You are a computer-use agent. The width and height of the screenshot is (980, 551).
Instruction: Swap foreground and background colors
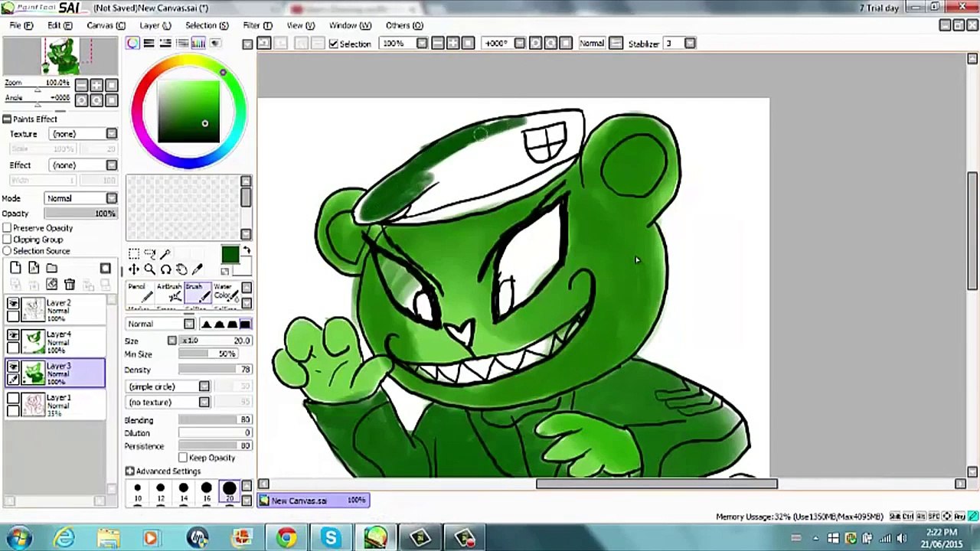pyautogui.click(x=247, y=251)
